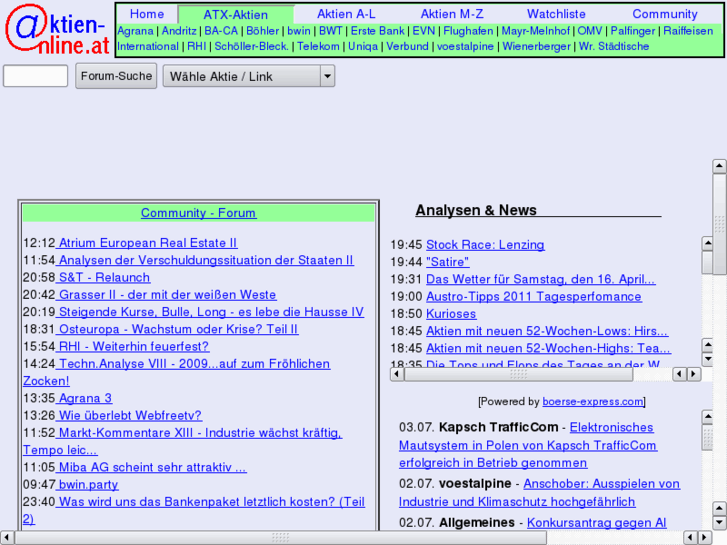Viewport: 727px width, 545px height.
Task: Open Konkursantrag gegen Al news link
Action: 597,523
